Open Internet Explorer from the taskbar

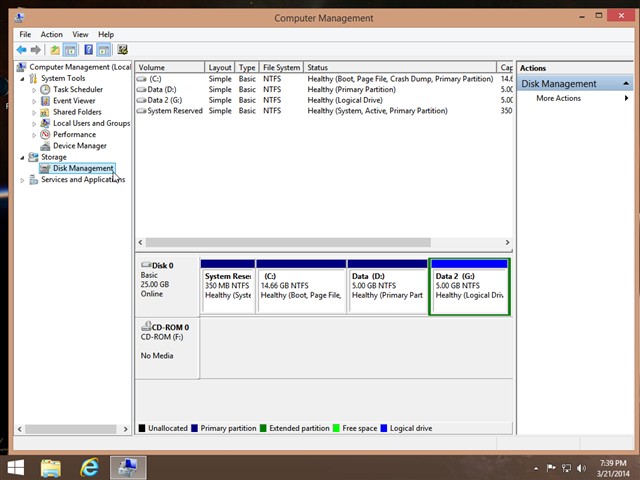(x=89, y=468)
